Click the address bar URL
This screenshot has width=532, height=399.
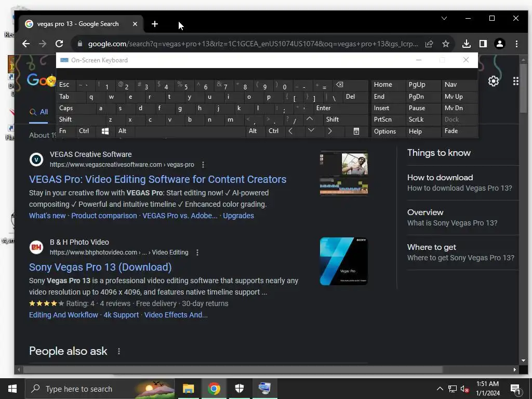pos(253,44)
